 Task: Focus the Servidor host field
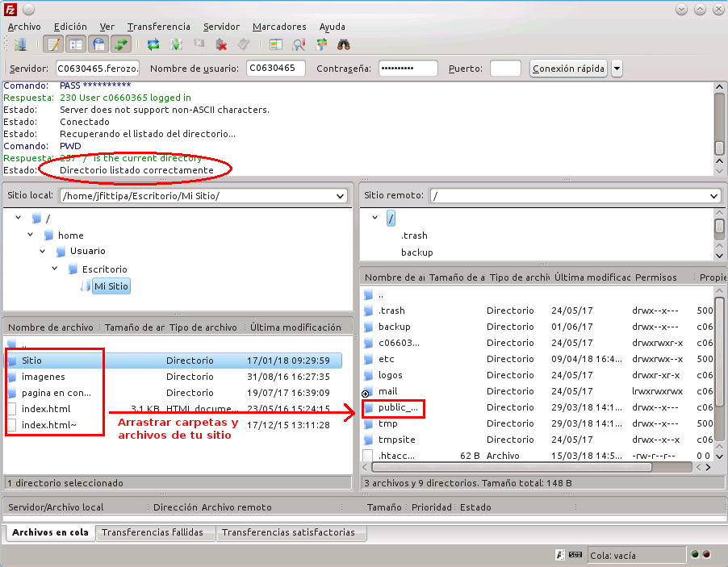click(x=98, y=69)
